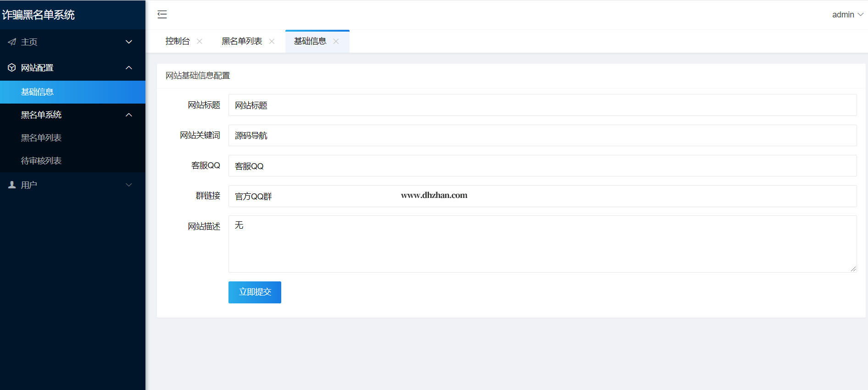Close the 黑名单列表 tab

272,41
